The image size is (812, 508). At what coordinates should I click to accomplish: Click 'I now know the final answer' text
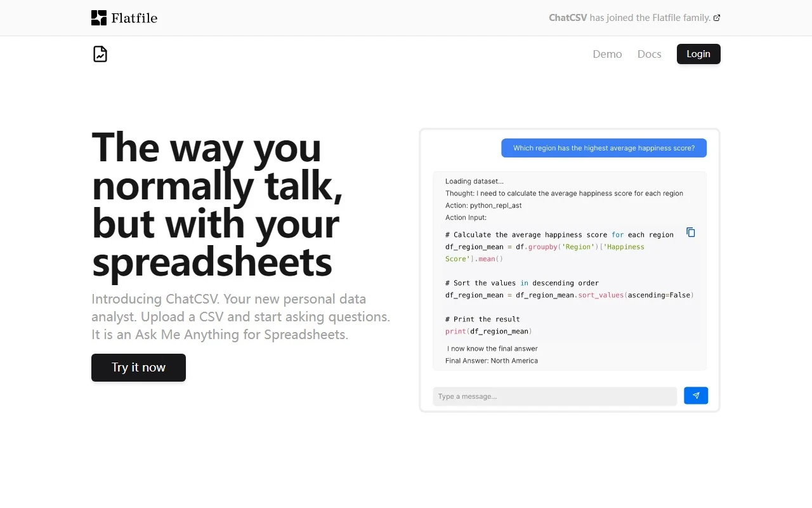click(492, 349)
